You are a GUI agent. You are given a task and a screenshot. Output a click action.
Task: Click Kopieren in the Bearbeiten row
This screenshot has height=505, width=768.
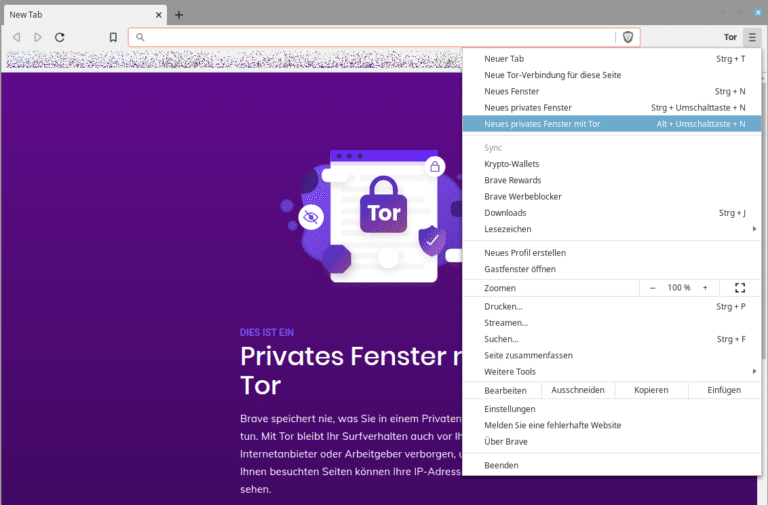pyautogui.click(x=651, y=390)
